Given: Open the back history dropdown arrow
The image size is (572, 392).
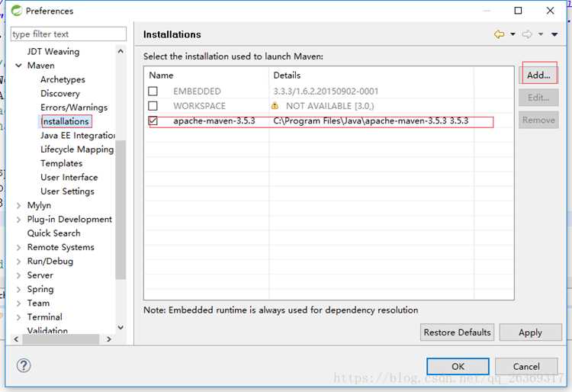Looking at the screenshot, I should click(513, 34).
